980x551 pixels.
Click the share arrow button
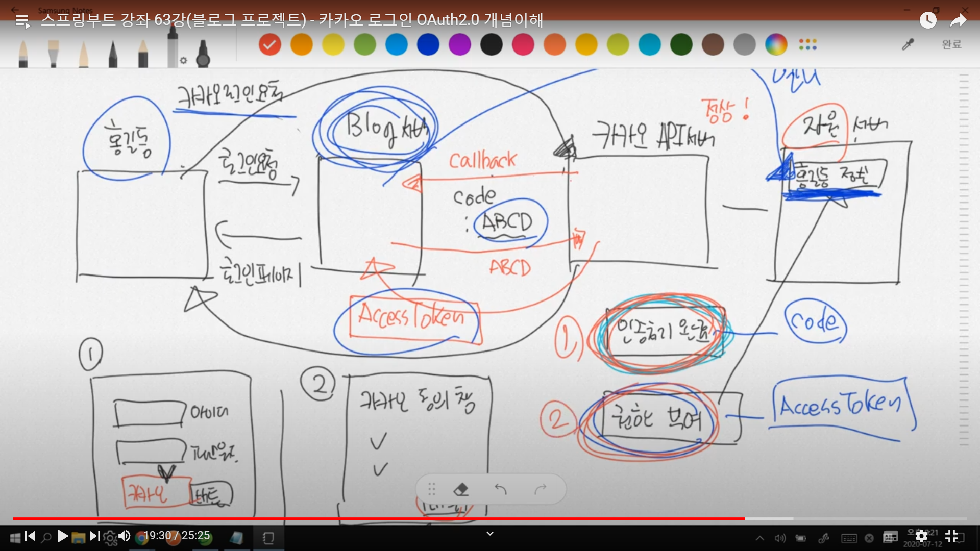click(958, 20)
